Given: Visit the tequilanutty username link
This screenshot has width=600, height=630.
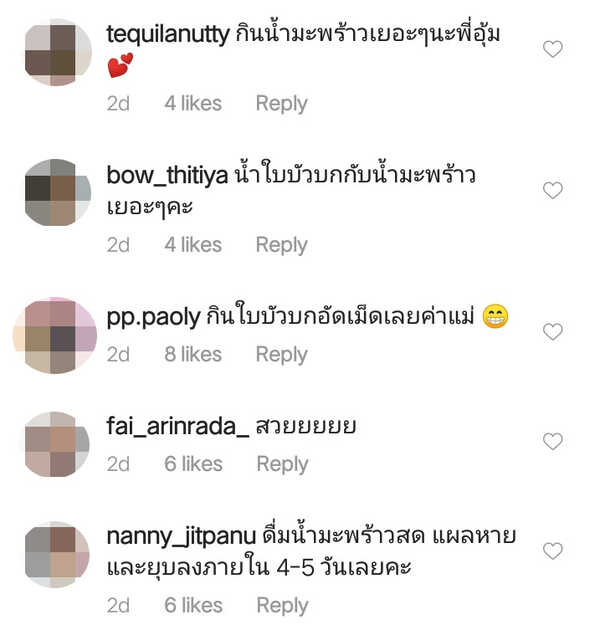Looking at the screenshot, I should click(168, 35).
